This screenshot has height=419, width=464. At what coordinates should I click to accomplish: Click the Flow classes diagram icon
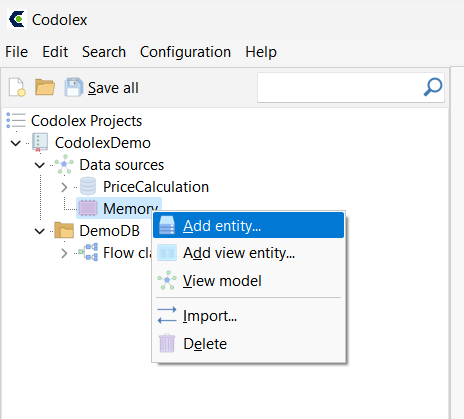point(88,252)
